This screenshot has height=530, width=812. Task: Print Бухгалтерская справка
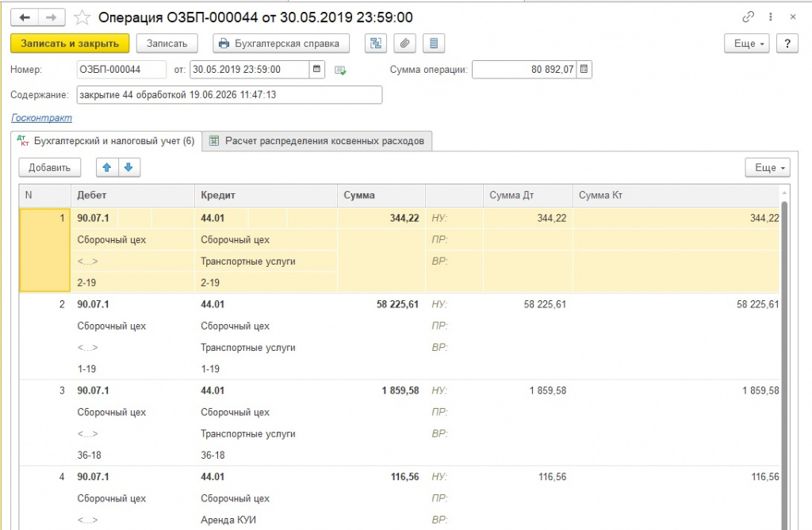(282, 44)
